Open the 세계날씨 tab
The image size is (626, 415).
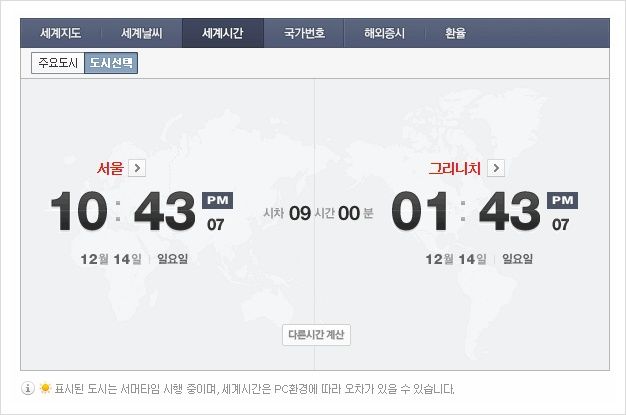tap(142, 33)
